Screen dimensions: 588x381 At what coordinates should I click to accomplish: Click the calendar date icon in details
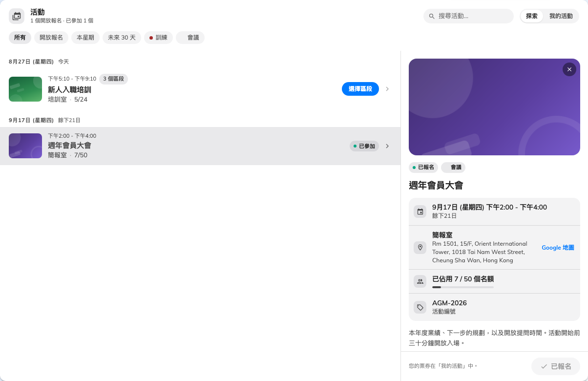click(x=420, y=212)
